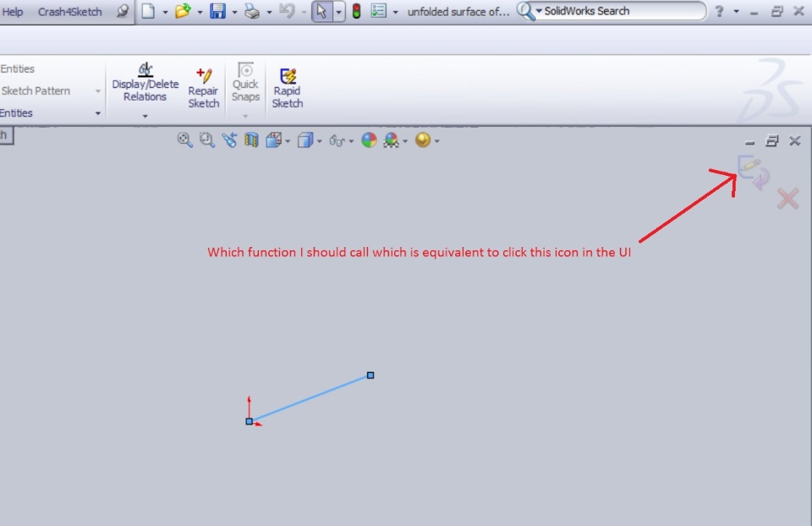This screenshot has width=812, height=526.
Task: Expand the Hide/Show Items dropdown arrow
Action: [x=352, y=141]
